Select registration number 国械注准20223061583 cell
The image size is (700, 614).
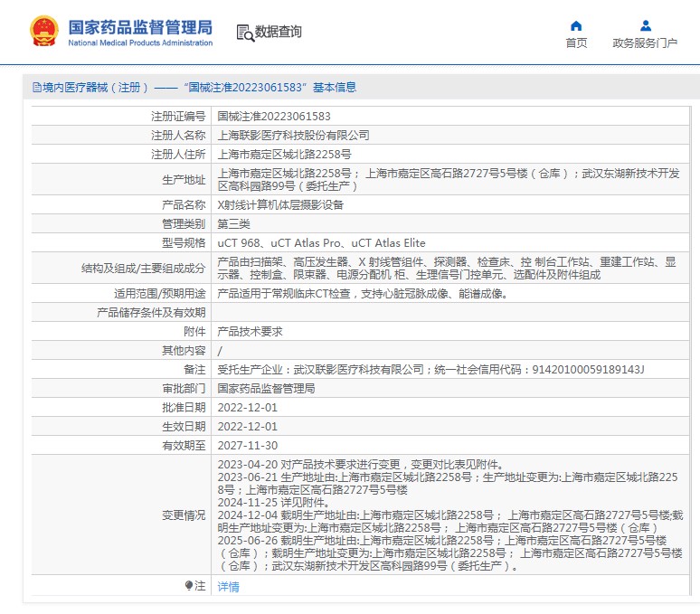pos(450,116)
